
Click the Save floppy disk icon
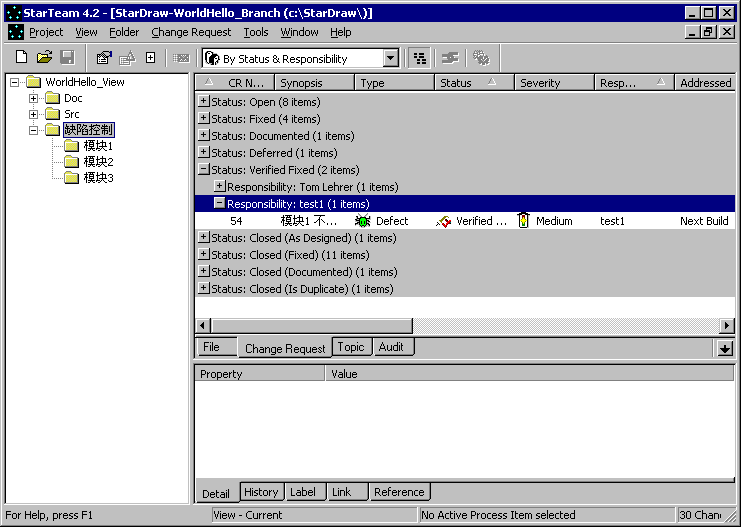(68, 58)
